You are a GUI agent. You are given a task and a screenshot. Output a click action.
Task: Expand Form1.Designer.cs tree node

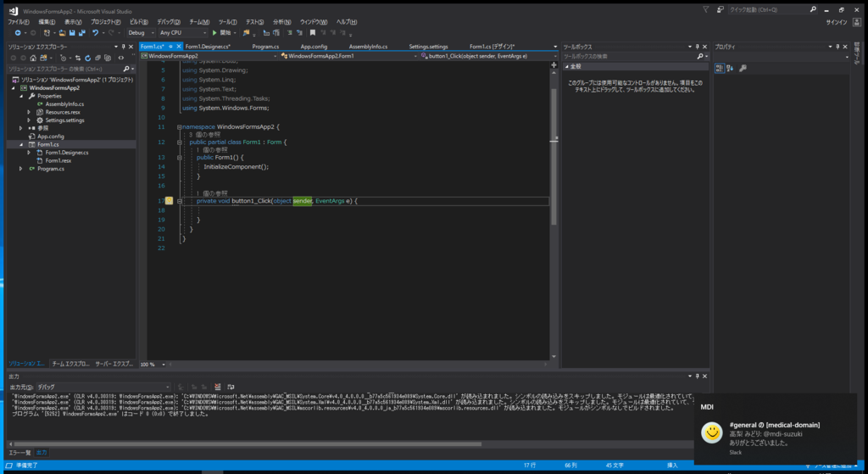29,153
